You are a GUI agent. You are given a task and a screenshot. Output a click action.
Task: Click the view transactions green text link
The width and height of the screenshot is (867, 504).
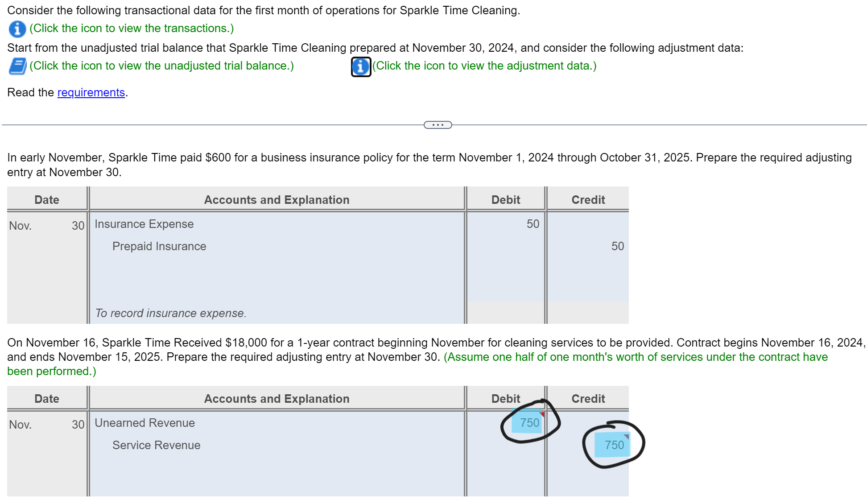click(x=130, y=28)
